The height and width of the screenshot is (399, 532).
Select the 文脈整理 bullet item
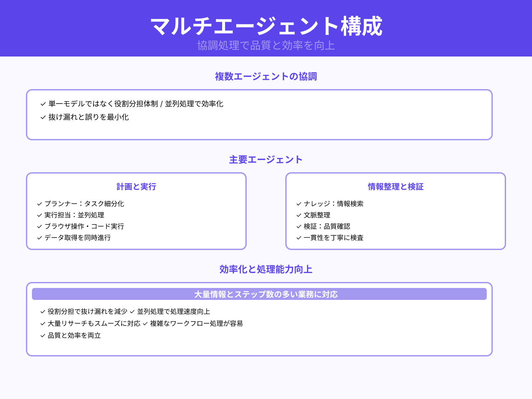pos(316,215)
